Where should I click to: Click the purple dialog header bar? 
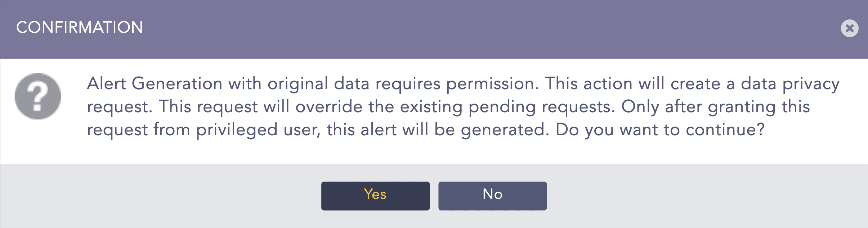432,28
